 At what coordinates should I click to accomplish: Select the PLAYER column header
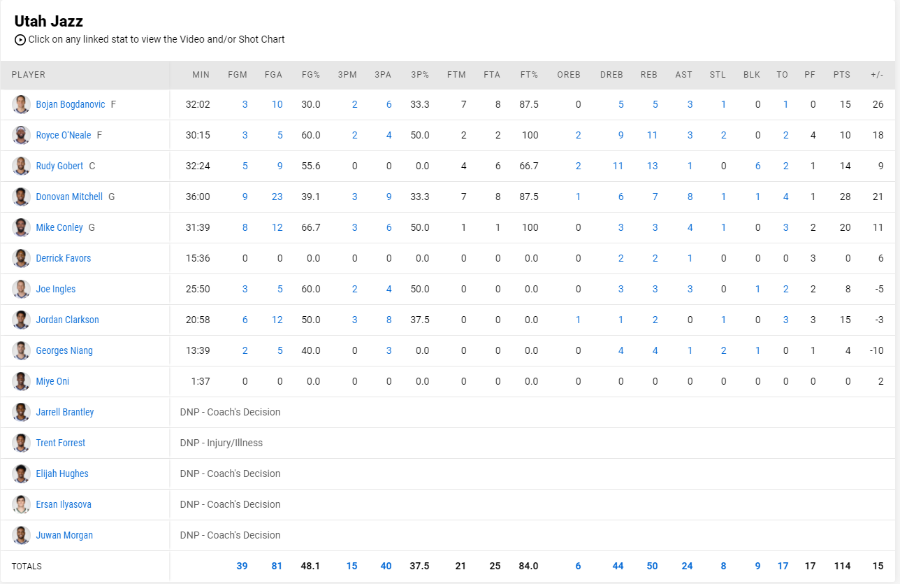[x=28, y=75]
